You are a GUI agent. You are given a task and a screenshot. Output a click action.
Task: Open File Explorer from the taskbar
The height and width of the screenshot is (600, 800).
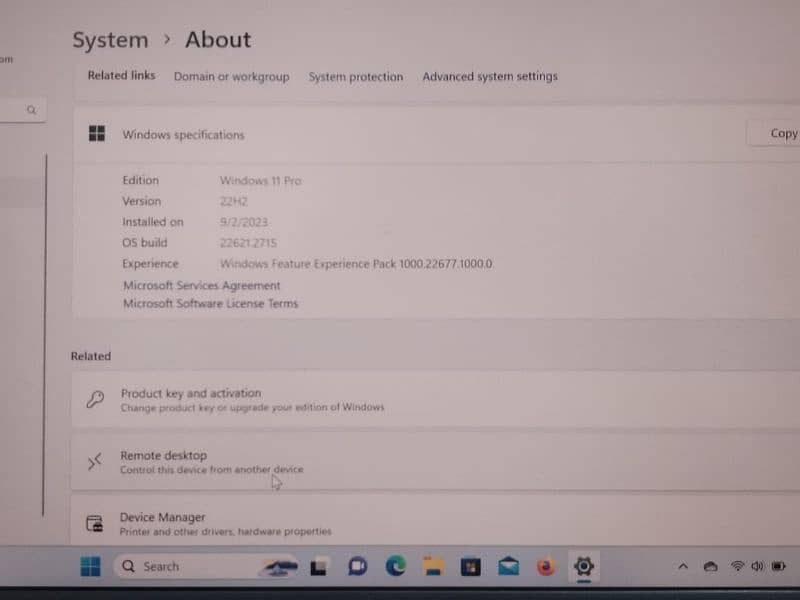coord(433,567)
